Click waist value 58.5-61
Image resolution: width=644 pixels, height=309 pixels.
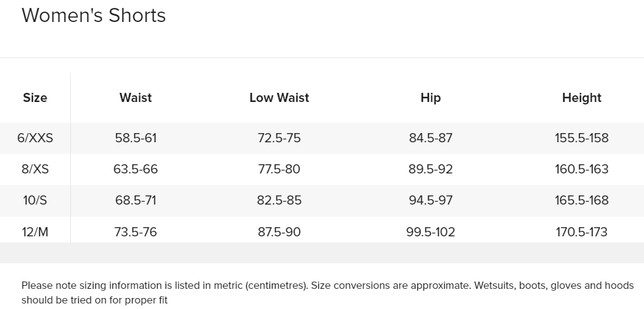click(x=136, y=138)
